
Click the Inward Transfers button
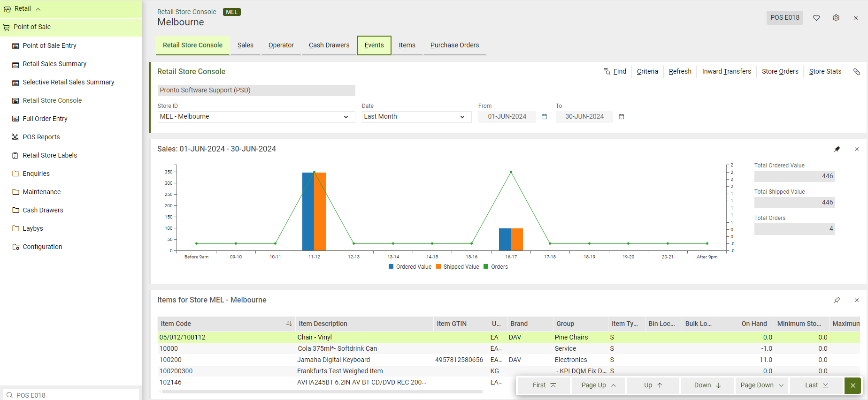(x=726, y=71)
